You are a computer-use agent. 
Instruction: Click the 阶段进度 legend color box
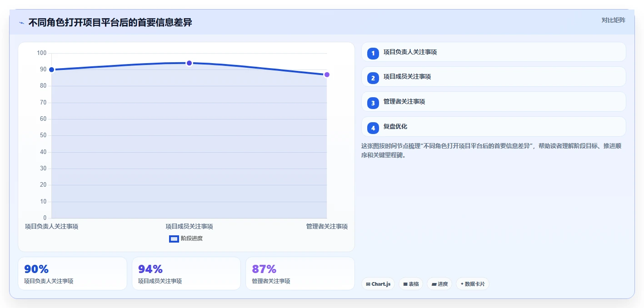(174, 238)
